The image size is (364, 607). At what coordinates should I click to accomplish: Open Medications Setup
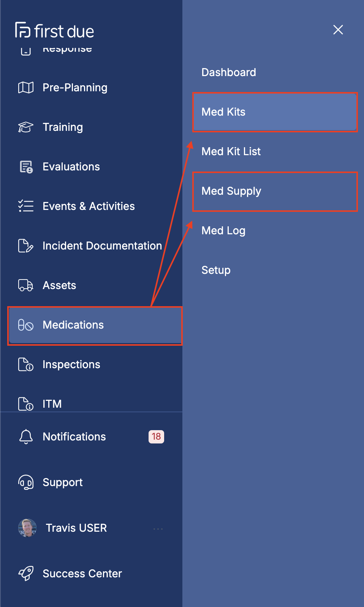click(216, 270)
